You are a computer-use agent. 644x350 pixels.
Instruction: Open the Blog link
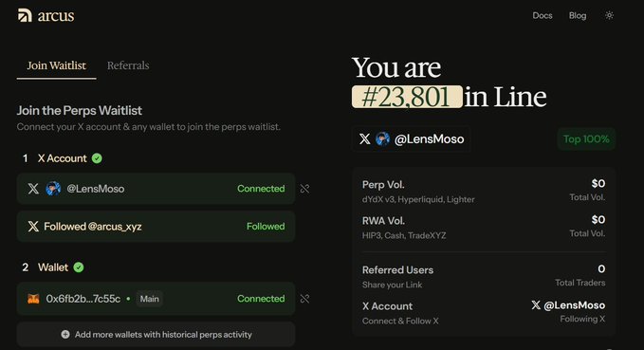click(x=578, y=15)
